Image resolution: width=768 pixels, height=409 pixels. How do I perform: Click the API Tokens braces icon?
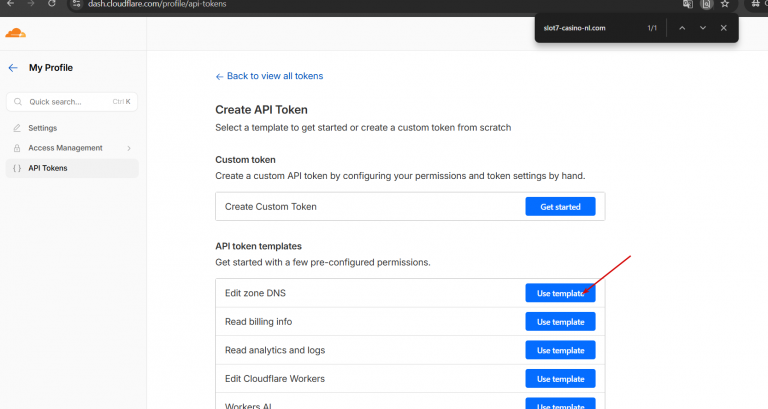coord(17,168)
